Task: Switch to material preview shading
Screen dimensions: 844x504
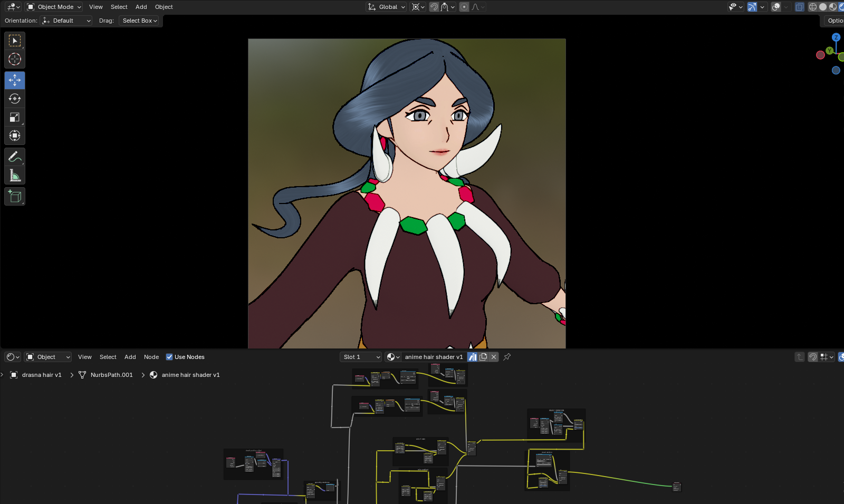Action: 833,7
